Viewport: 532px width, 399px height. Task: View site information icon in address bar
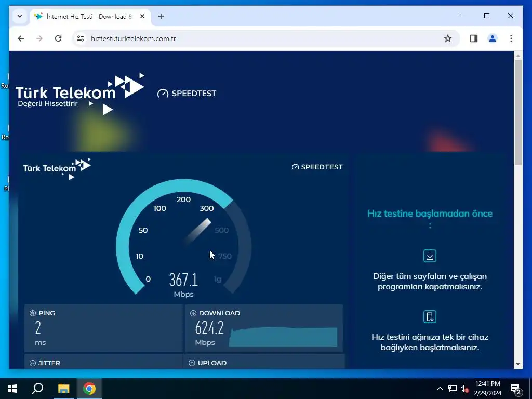point(81,38)
